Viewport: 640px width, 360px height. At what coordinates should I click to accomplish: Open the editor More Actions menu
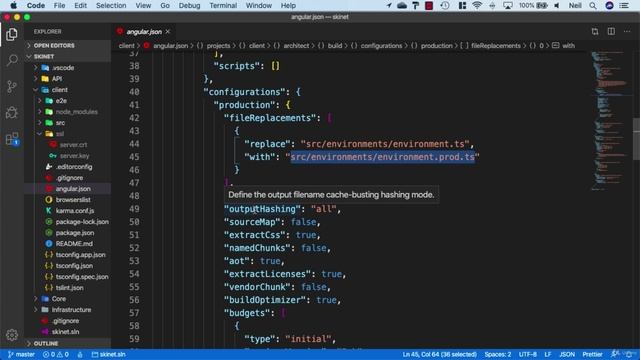pos(627,31)
